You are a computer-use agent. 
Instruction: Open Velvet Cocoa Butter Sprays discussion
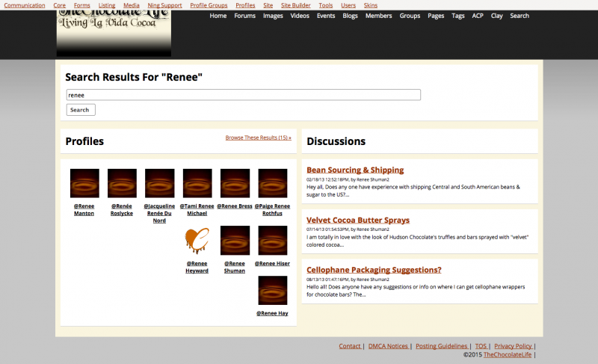click(358, 220)
